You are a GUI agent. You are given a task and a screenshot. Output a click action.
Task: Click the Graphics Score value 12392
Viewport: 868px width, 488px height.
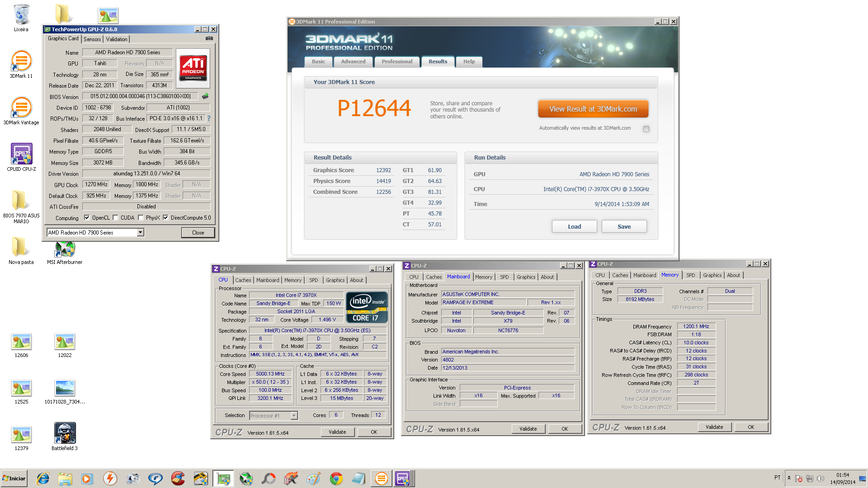(383, 170)
